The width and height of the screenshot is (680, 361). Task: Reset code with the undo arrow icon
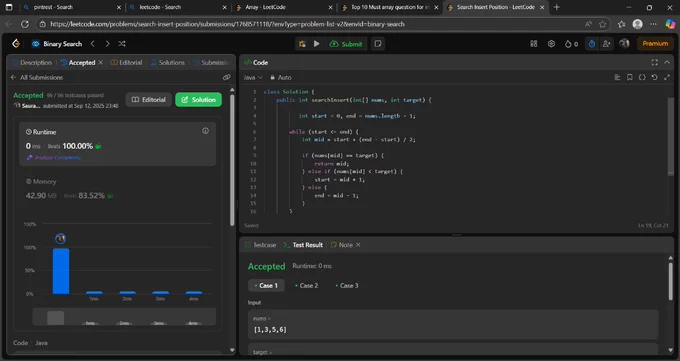tap(654, 77)
